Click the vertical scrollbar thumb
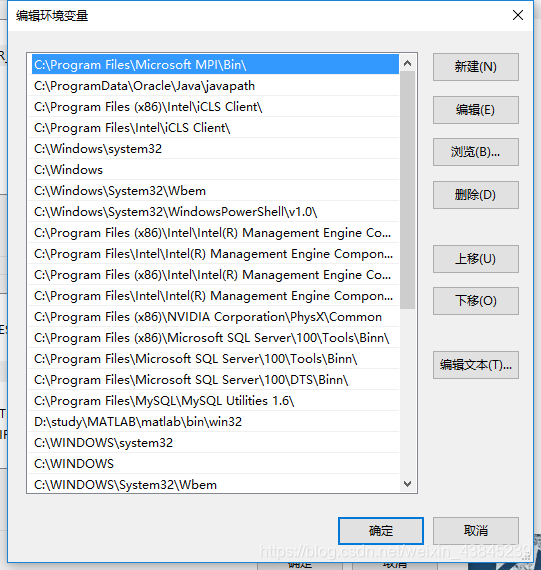Viewport: 541px width, 570px height. click(x=408, y=190)
